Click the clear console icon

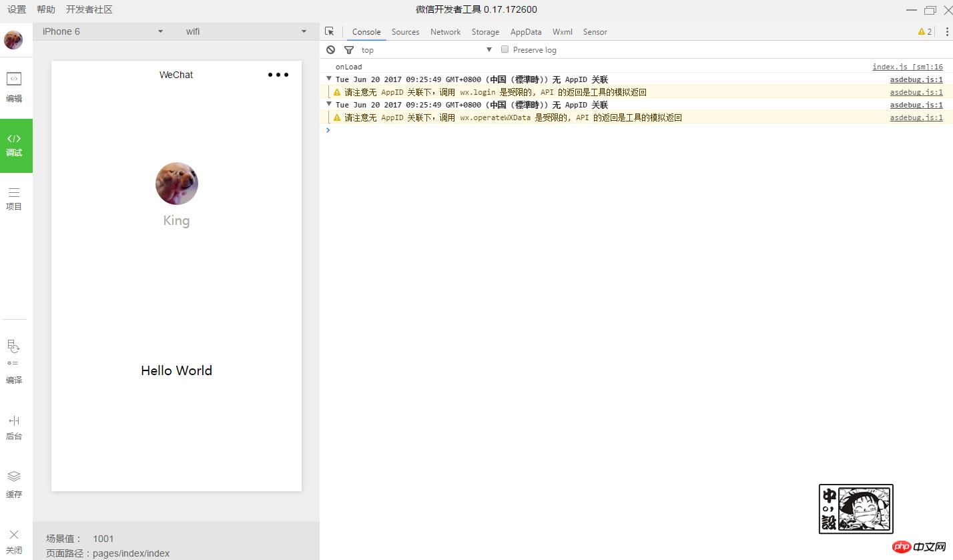click(x=330, y=50)
